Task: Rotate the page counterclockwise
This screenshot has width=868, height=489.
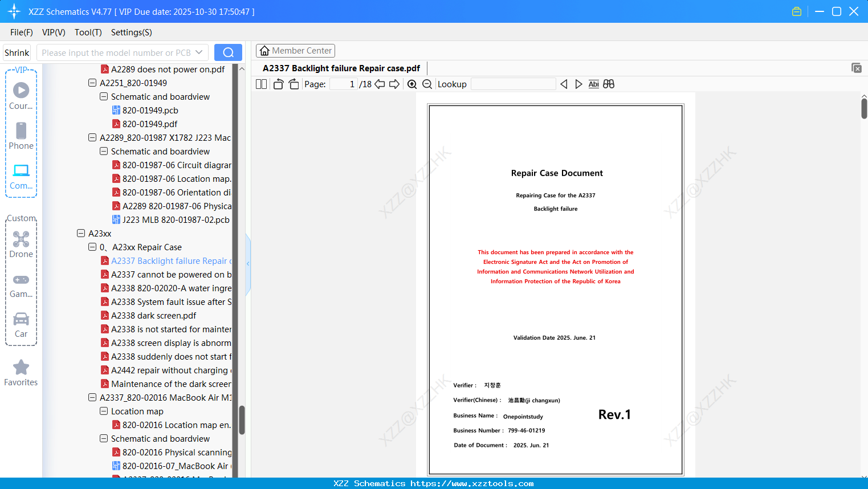Action: tap(278, 84)
